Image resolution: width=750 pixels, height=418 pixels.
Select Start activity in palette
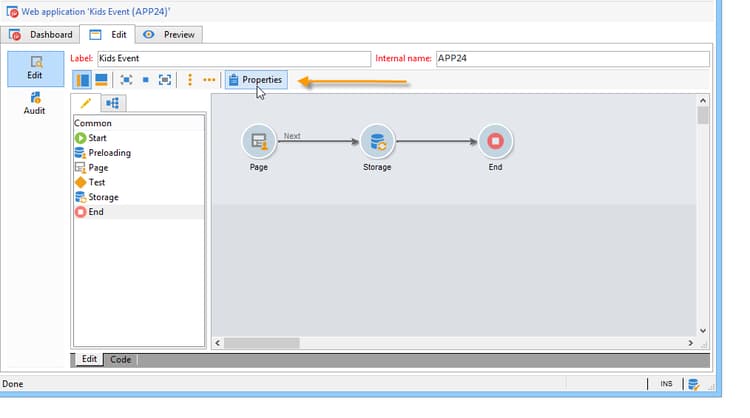(139, 138)
